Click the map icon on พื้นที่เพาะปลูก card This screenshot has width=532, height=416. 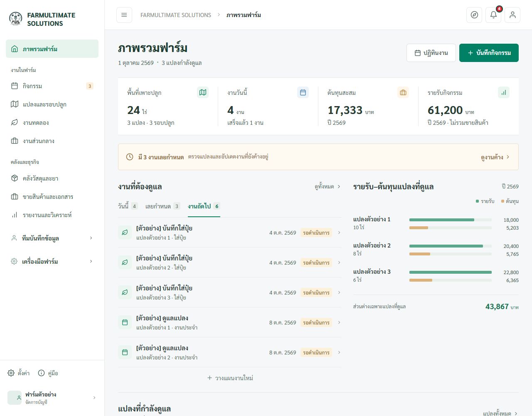(203, 92)
